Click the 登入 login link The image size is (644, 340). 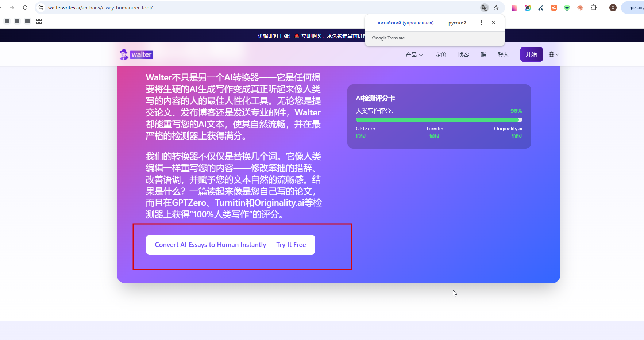click(503, 54)
